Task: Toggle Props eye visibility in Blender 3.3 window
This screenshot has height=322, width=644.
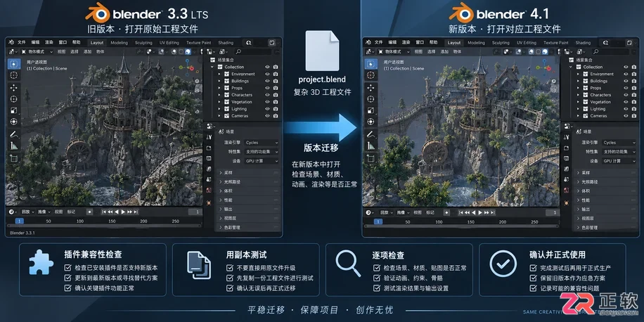Action: (x=267, y=88)
